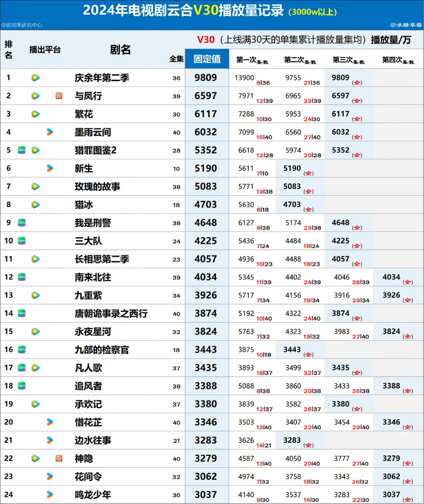The image size is (424, 504).
Task: Click the orange platform icon beside 神隐
Action: coord(59,459)
